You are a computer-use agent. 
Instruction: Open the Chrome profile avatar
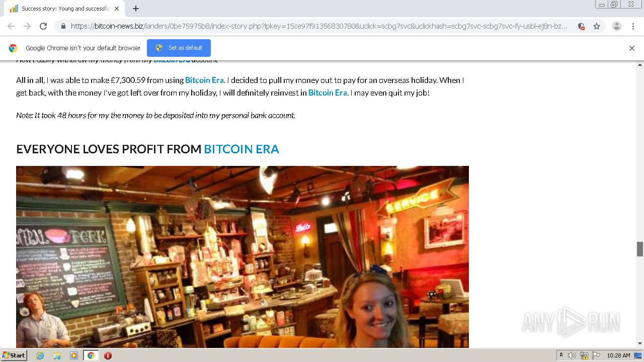616,26
